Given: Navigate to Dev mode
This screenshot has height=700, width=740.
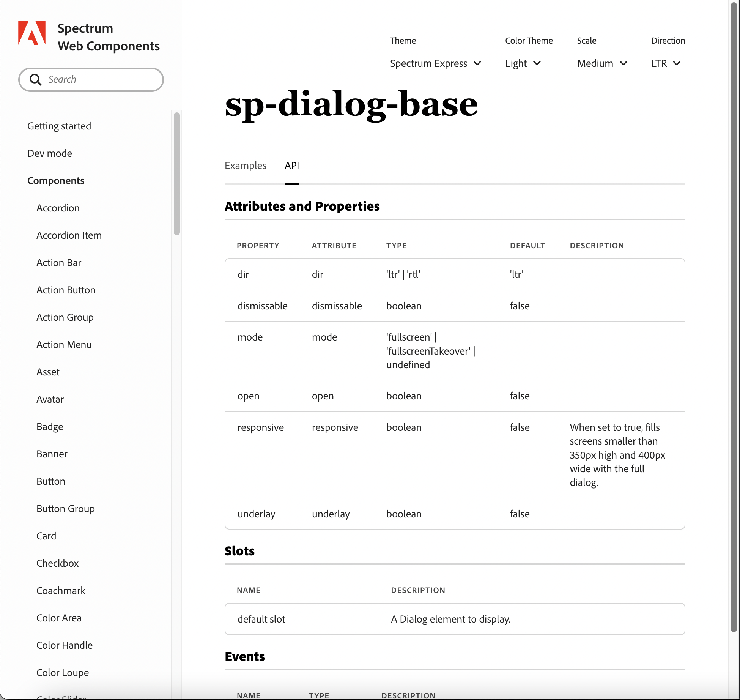Looking at the screenshot, I should [x=50, y=153].
